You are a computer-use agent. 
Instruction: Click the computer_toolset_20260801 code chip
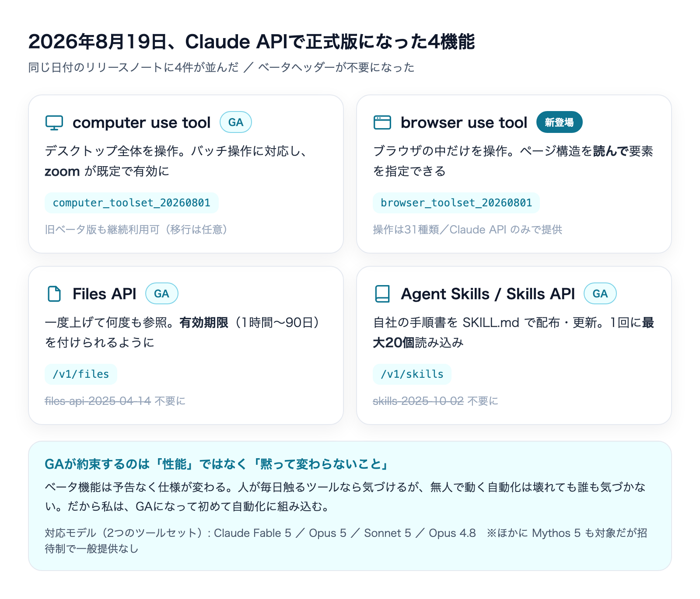tap(132, 203)
